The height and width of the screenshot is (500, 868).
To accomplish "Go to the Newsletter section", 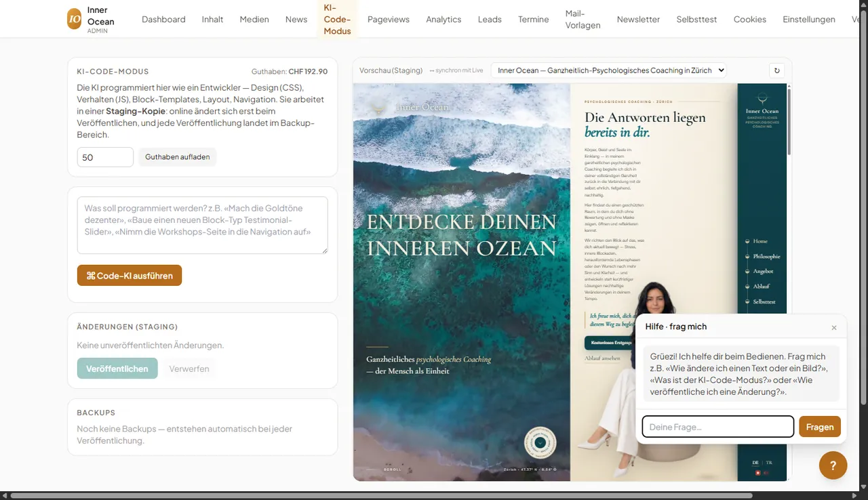I will coord(638,19).
